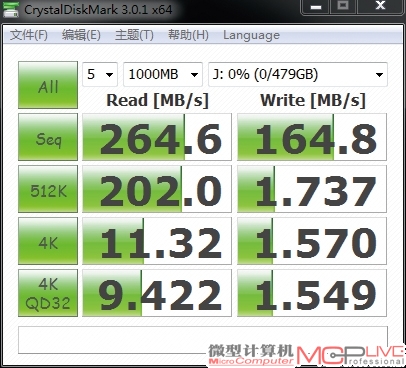This screenshot has width=406, height=368.
Task: Click the empty comment field at bottom
Action: coord(203,340)
